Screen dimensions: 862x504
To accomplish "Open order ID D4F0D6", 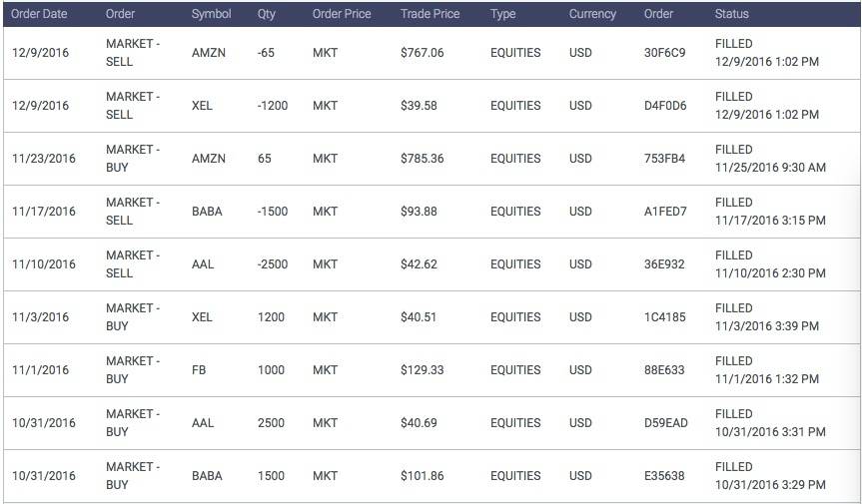I will coord(665,106).
